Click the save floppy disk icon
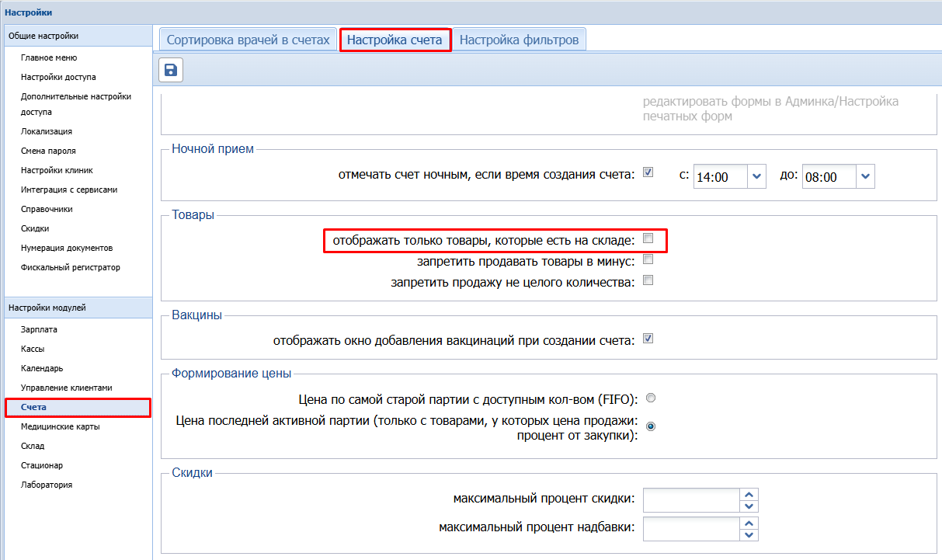 tap(171, 71)
